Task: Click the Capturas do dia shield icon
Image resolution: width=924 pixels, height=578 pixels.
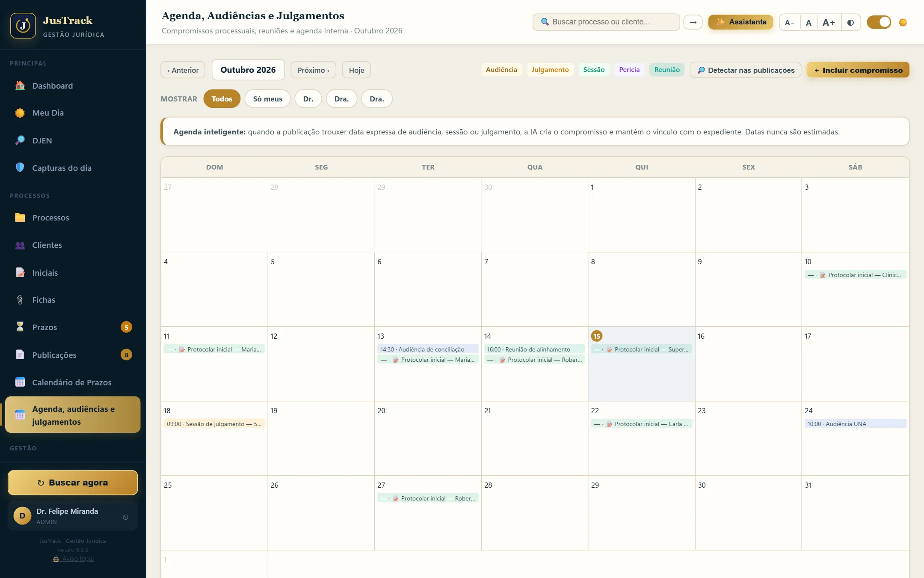Action: coord(20,168)
